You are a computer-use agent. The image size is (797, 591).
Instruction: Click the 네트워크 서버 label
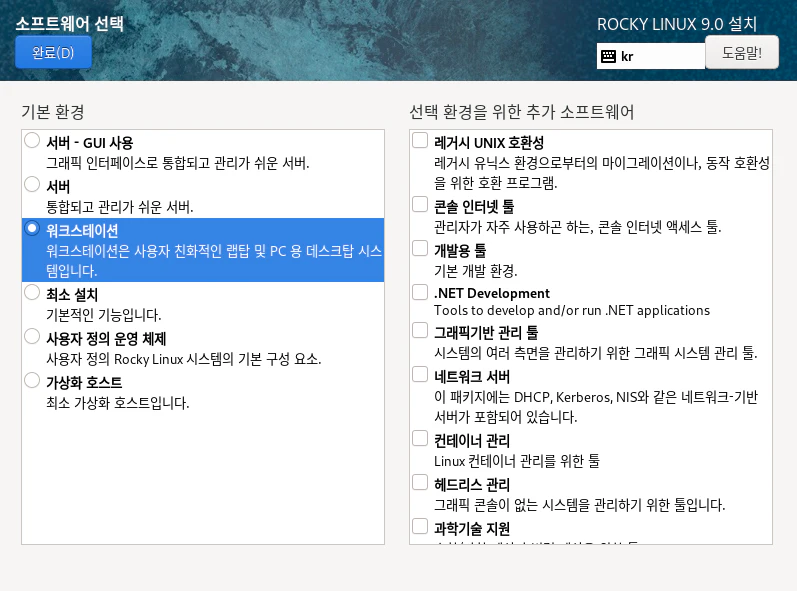point(472,377)
